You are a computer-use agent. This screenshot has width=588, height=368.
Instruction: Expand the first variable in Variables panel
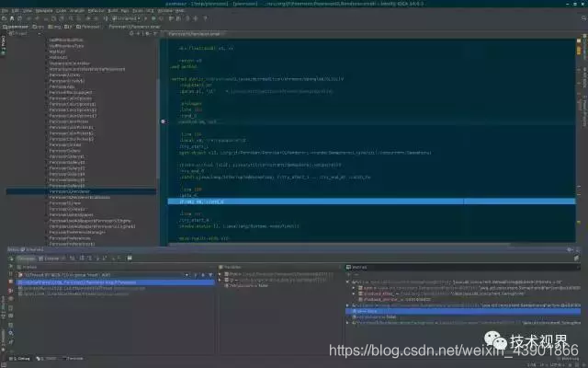[x=220, y=274]
